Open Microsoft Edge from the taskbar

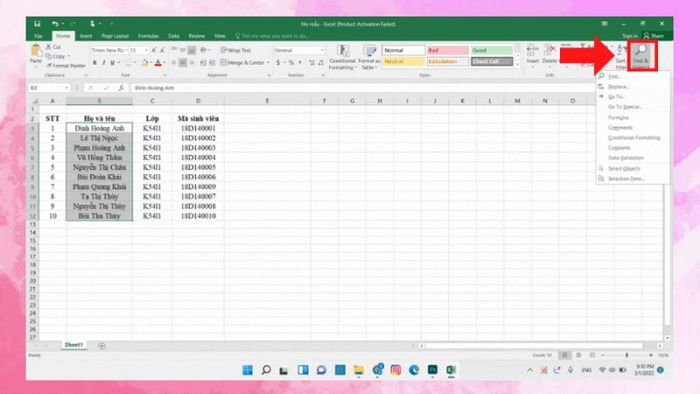(414, 370)
